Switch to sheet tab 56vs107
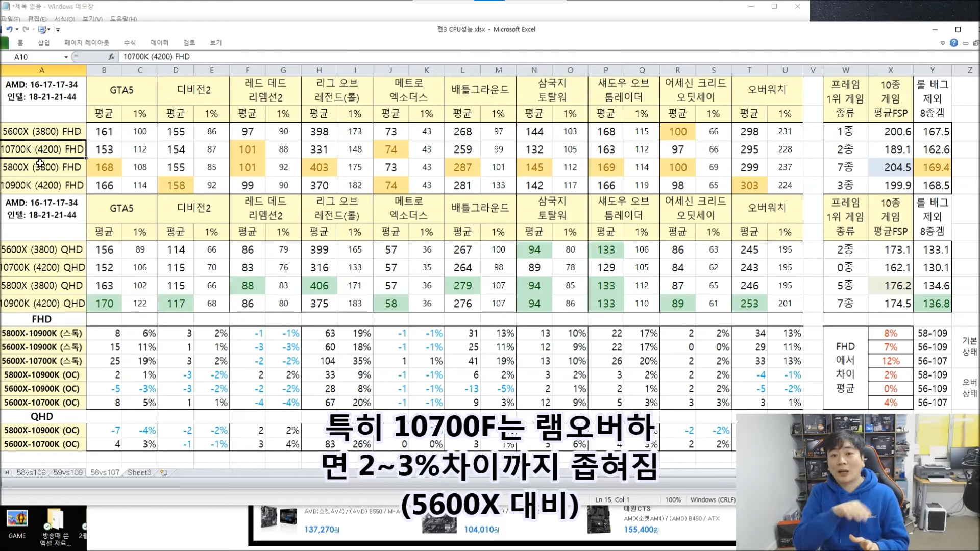This screenshot has width=980, height=551. (105, 473)
